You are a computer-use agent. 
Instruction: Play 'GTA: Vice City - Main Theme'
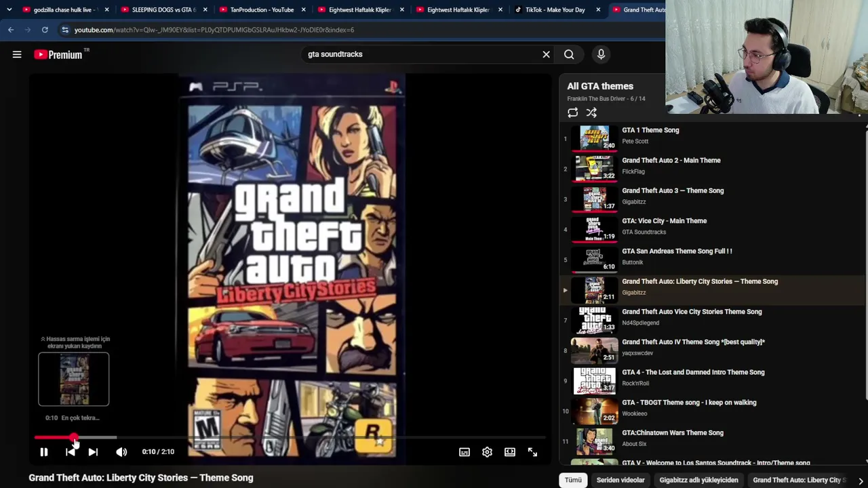665,221
